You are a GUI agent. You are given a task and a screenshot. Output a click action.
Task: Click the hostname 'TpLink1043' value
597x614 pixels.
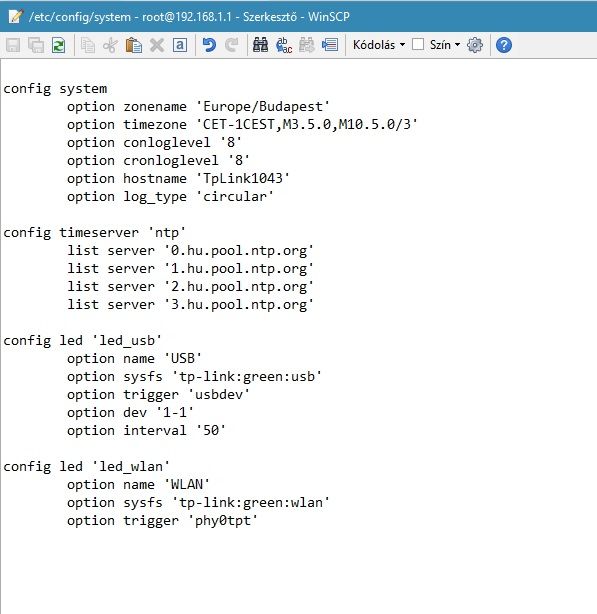pos(243,179)
